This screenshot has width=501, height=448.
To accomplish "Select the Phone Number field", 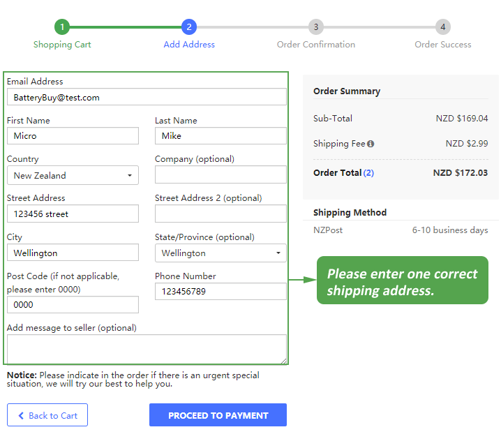I will [220, 292].
